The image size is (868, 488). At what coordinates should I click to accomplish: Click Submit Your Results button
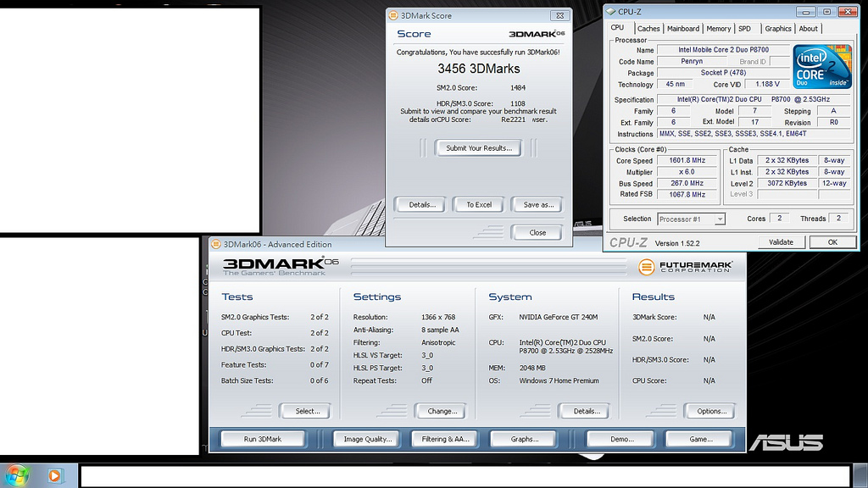(x=479, y=148)
